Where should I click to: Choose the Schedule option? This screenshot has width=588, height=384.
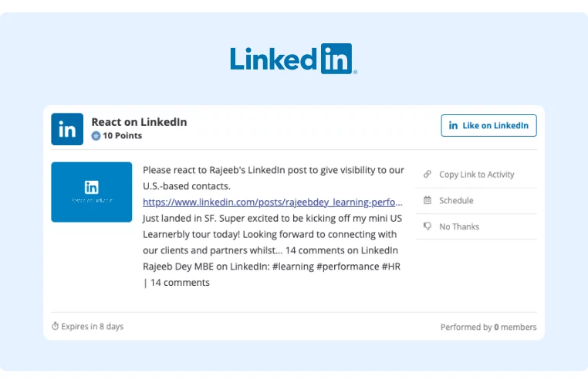476,200
